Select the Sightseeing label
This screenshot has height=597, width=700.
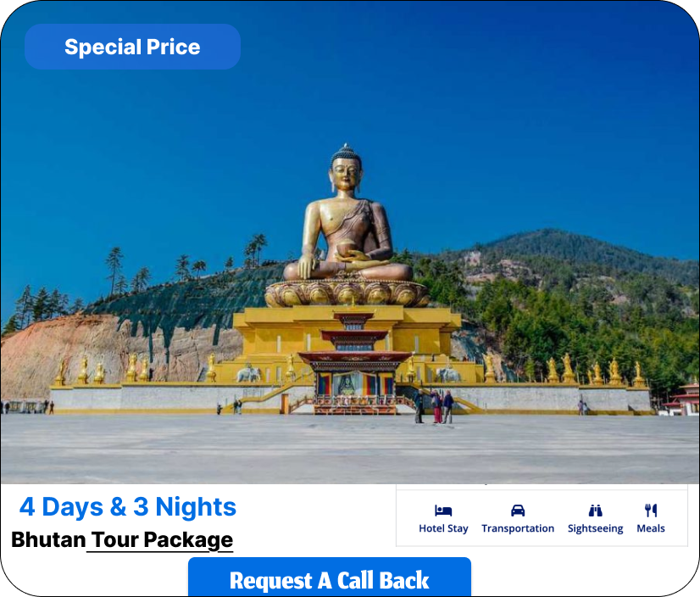tap(595, 528)
